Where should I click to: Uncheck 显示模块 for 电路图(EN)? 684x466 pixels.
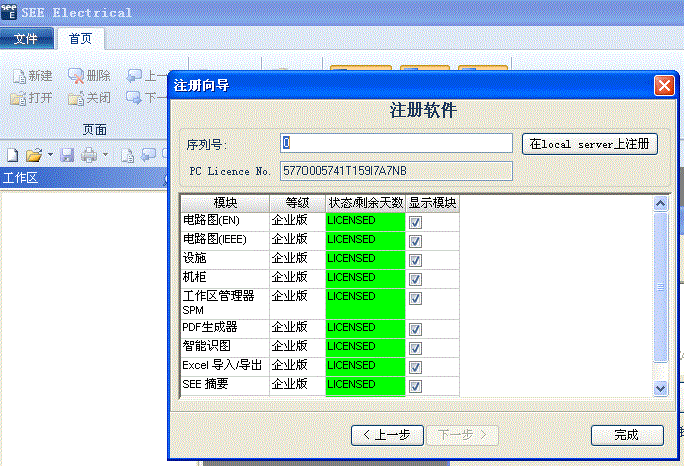[x=415, y=223]
